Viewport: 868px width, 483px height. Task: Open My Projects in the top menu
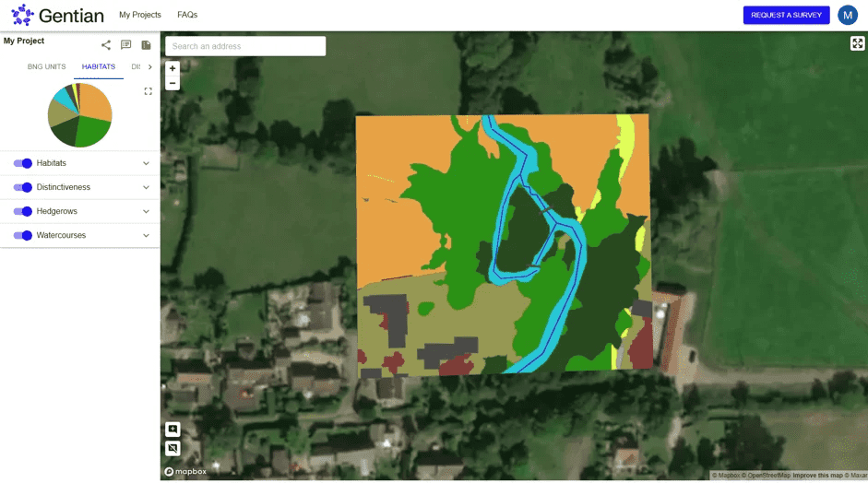[x=140, y=15]
